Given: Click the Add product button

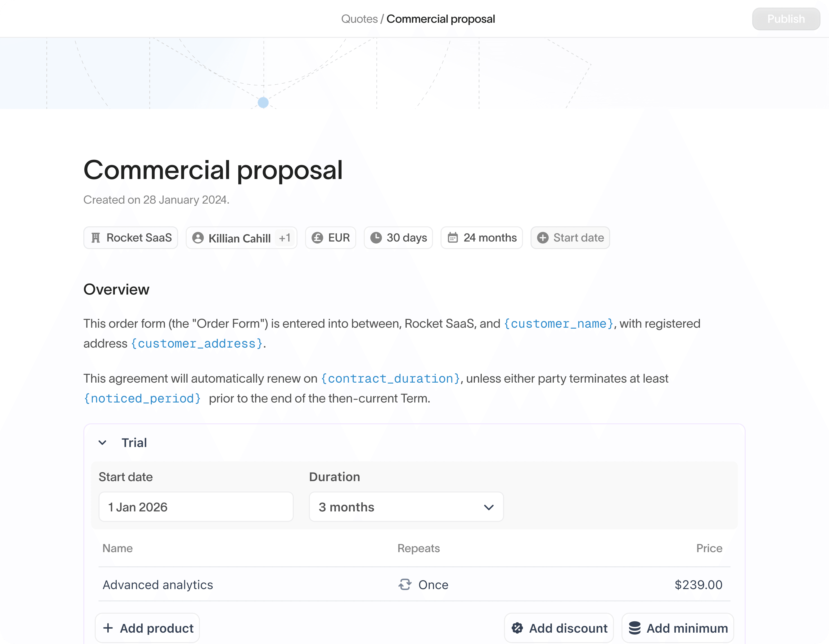Looking at the screenshot, I should coord(148,628).
